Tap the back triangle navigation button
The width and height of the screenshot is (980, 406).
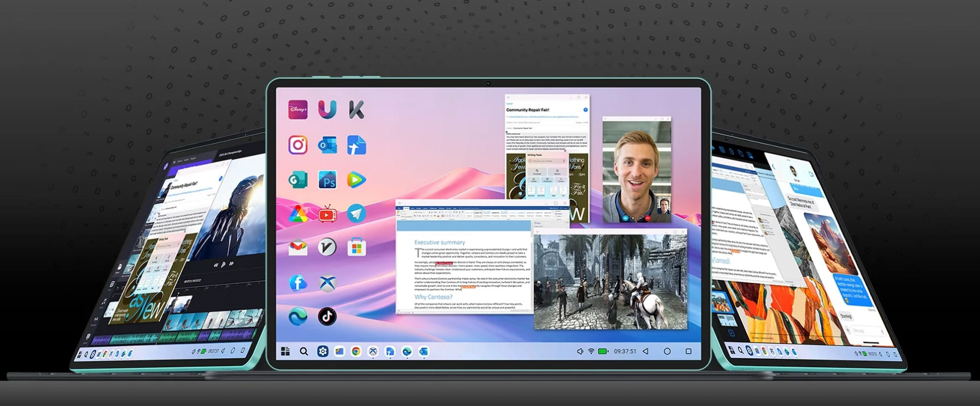(646, 351)
